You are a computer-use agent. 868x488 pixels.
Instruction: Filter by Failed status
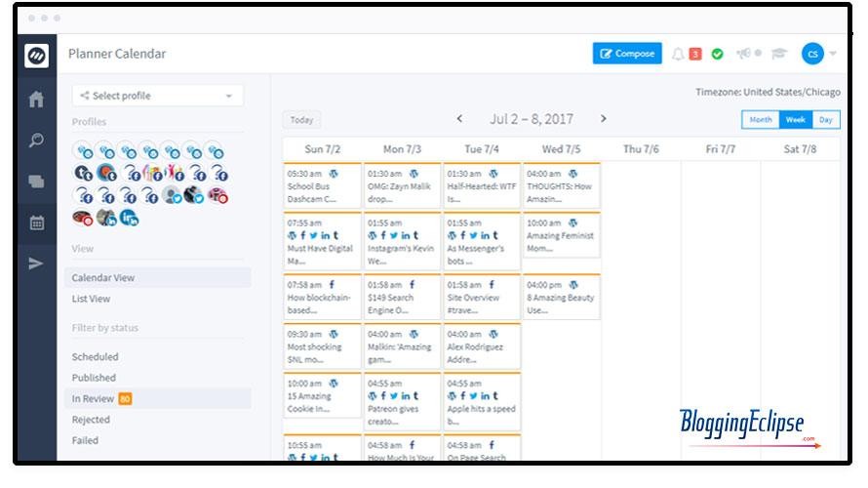pyautogui.click(x=85, y=440)
